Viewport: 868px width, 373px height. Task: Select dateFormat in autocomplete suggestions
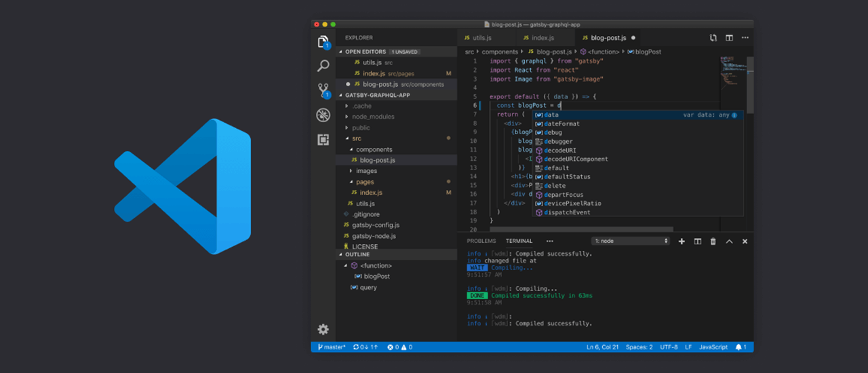point(561,124)
